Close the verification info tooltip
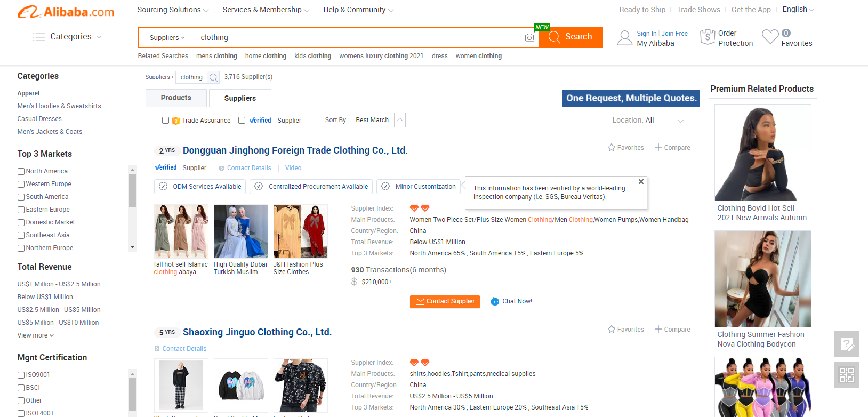Viewport: 868px width, 417px height. [641, 182]
